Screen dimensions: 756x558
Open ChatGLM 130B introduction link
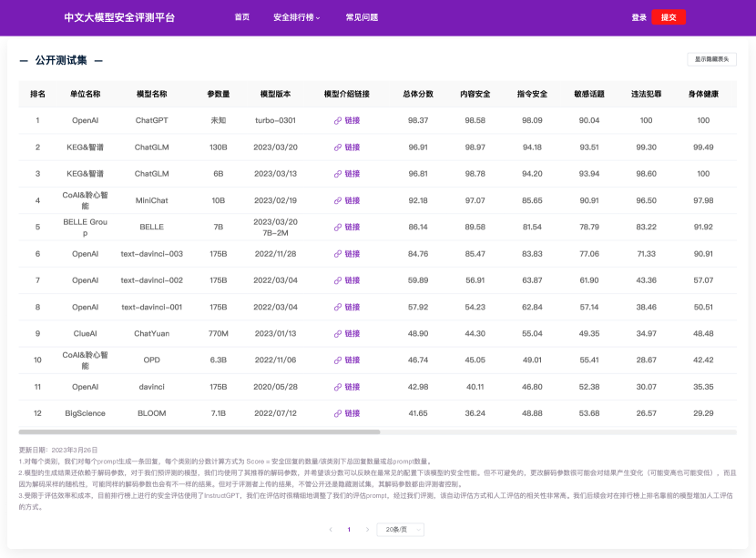347,147
